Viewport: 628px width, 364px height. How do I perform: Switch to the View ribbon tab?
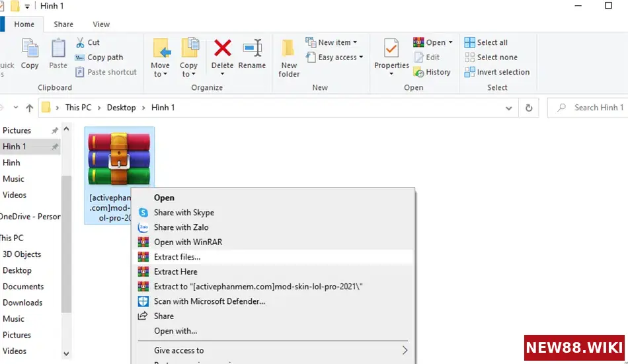(101, 24)
